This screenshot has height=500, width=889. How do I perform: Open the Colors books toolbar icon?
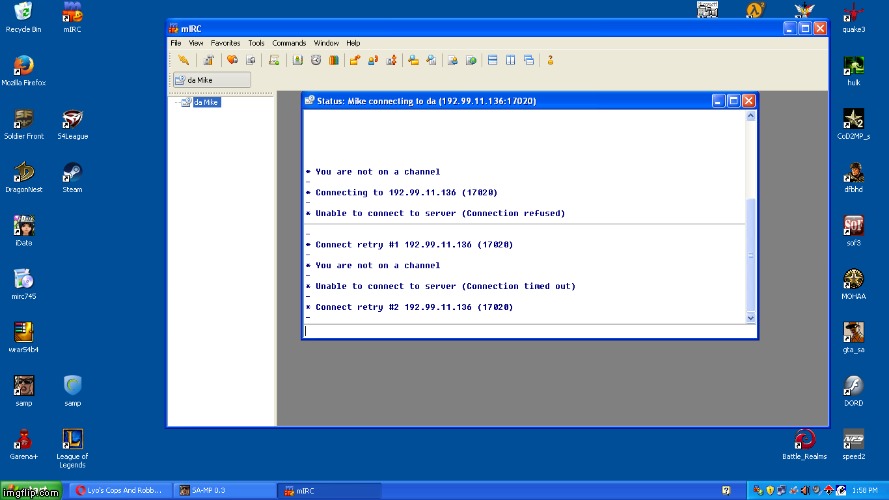point(333,60)
